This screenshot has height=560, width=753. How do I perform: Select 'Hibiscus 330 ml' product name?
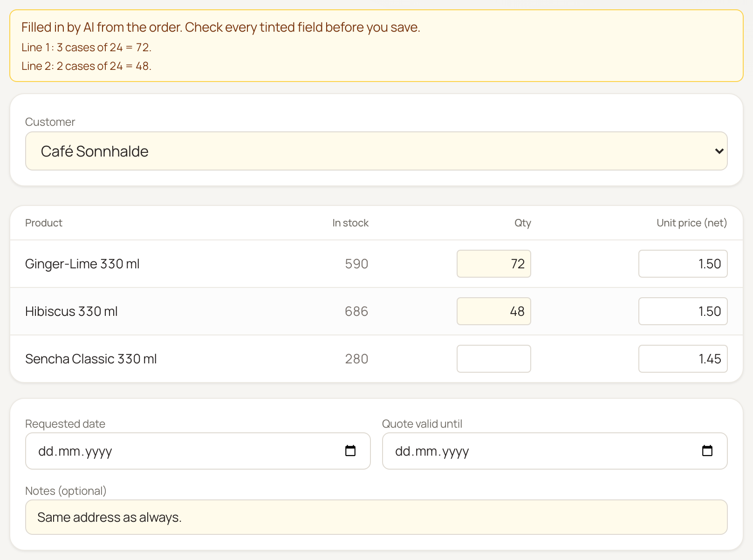click(x=71, y=311)
